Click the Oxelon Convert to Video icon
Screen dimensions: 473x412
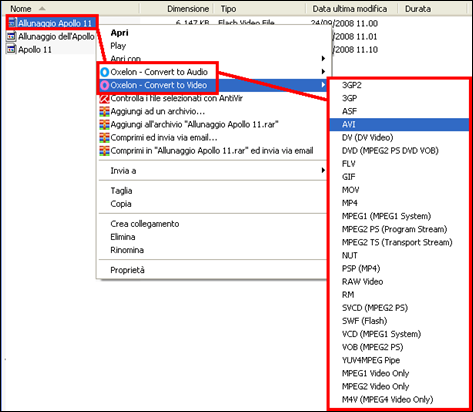[x=105, y=85]
